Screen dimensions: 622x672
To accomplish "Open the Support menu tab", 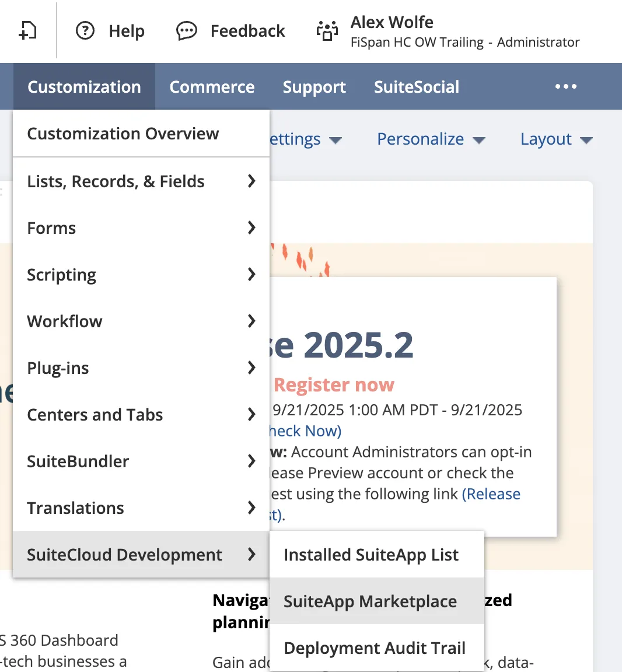I will click(x=315, y=86).
